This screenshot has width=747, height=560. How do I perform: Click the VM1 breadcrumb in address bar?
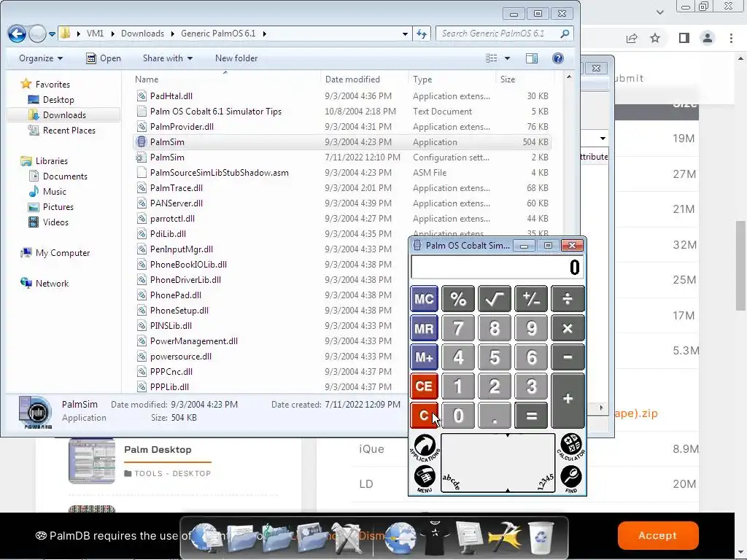point(96,34)
